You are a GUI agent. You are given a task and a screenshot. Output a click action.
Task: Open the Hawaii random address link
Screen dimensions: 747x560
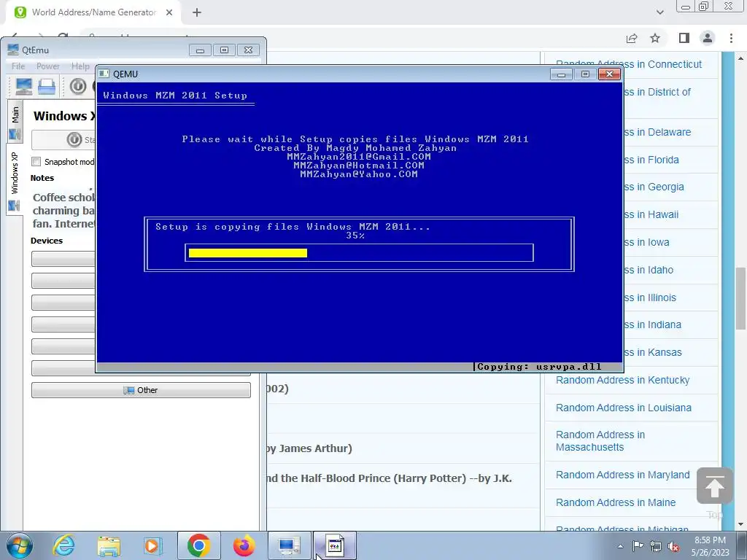pyautogui.click(x=651, y=215)
